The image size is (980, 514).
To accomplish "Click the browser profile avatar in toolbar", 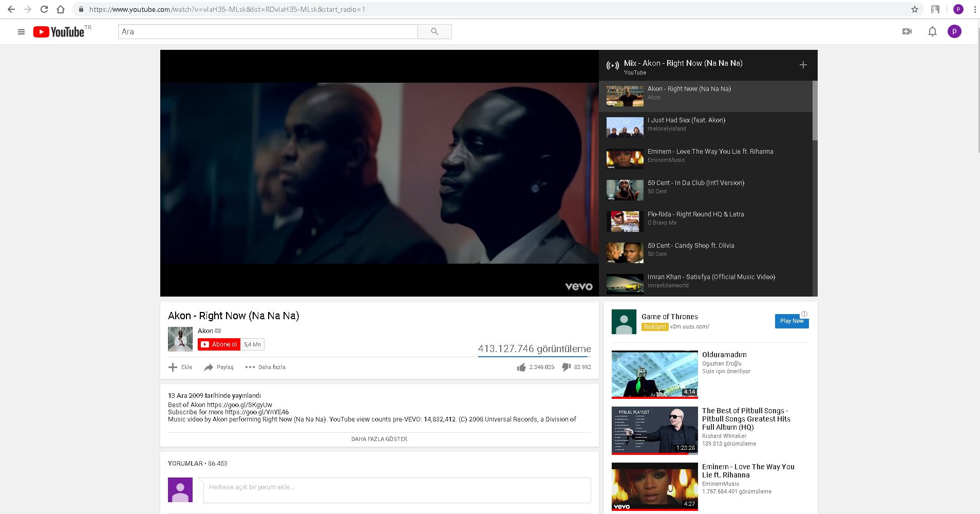I will pyautogui.click(x=958, y=9).
